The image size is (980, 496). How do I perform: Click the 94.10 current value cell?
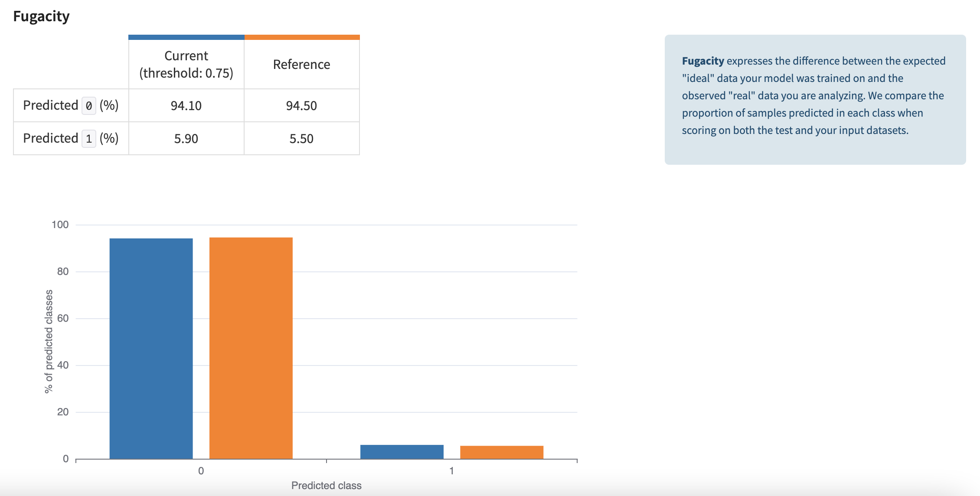click(x=186, y=106)
